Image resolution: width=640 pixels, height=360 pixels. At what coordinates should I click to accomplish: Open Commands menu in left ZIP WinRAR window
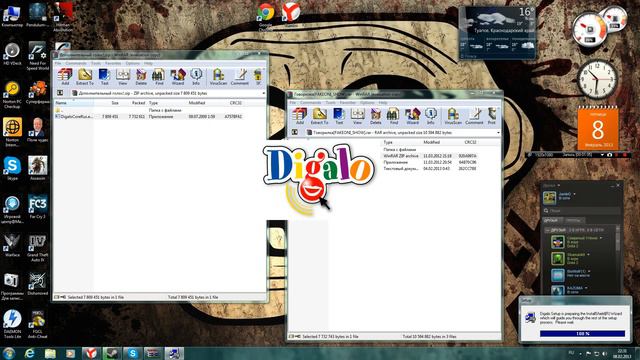pos(76,64)
